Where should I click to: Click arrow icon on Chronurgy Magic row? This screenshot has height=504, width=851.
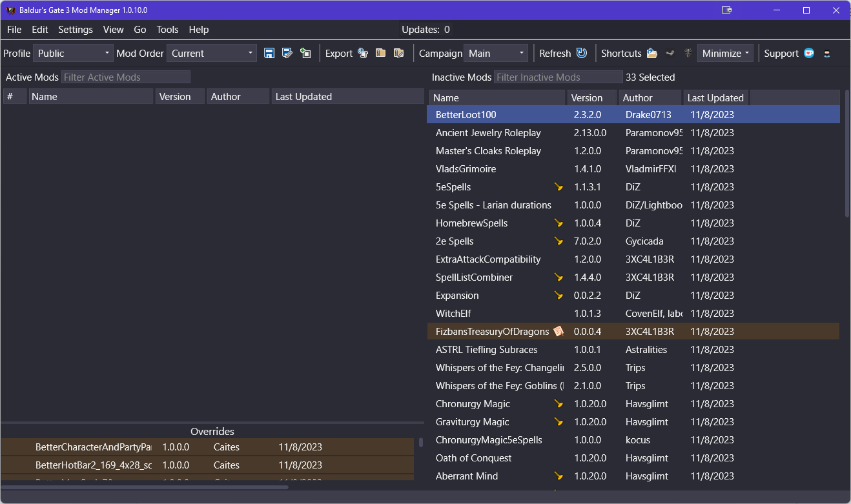coord(559,404)
